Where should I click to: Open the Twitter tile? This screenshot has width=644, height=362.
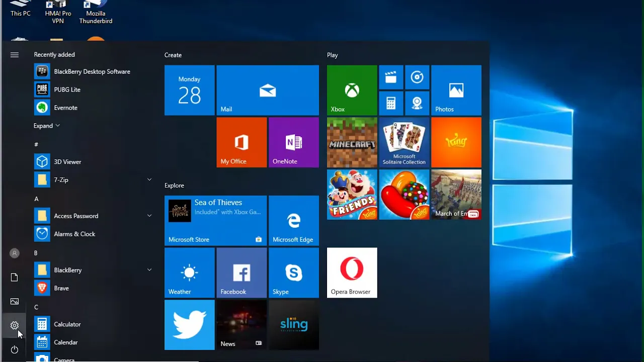click(x=190, y=325)
